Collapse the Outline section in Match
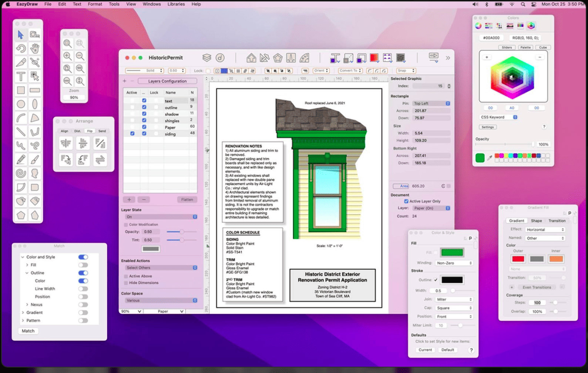 tap(27, 273)
